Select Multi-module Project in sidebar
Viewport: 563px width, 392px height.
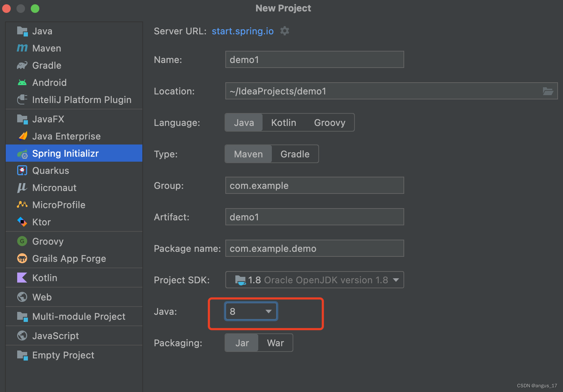click(x=74, y=317)
